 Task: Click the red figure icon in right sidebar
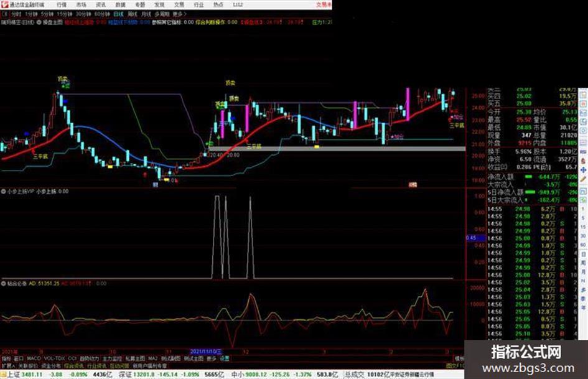coord(583,161)
